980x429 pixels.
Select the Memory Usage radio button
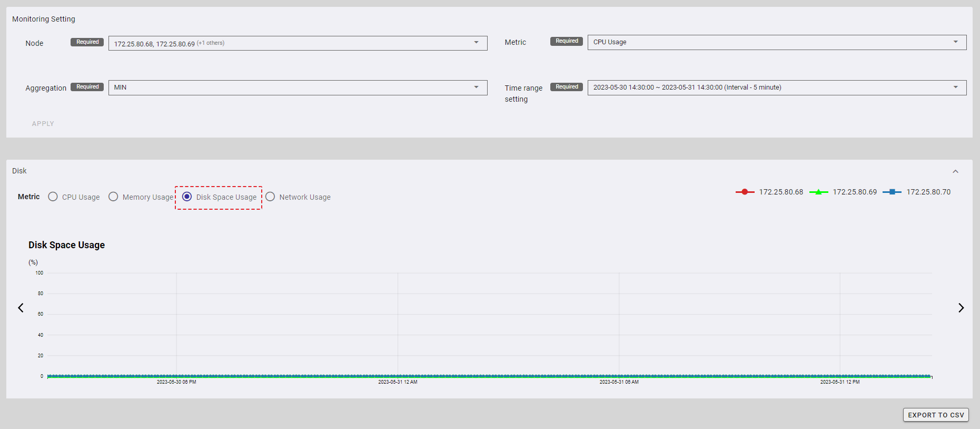point(113,197)
